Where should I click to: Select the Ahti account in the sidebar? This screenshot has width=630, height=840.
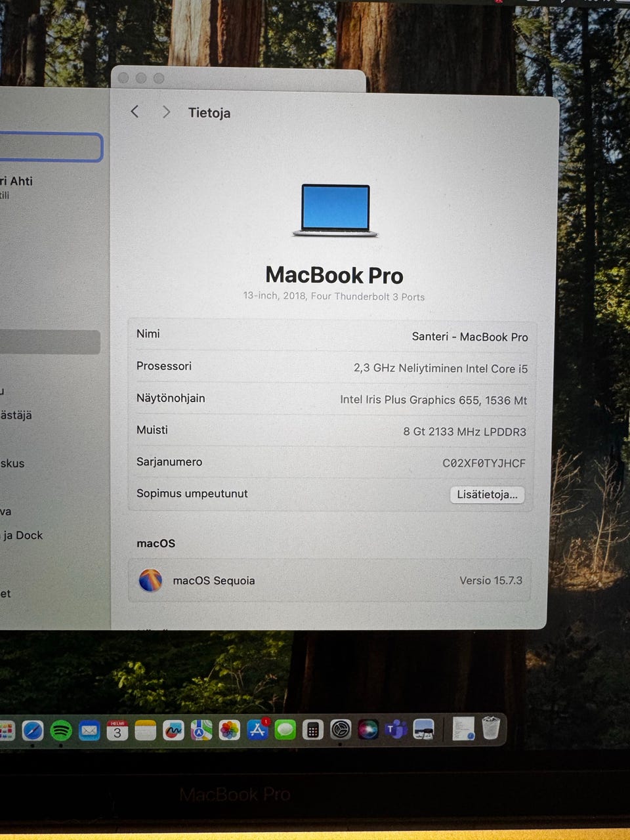coord(16,187)
